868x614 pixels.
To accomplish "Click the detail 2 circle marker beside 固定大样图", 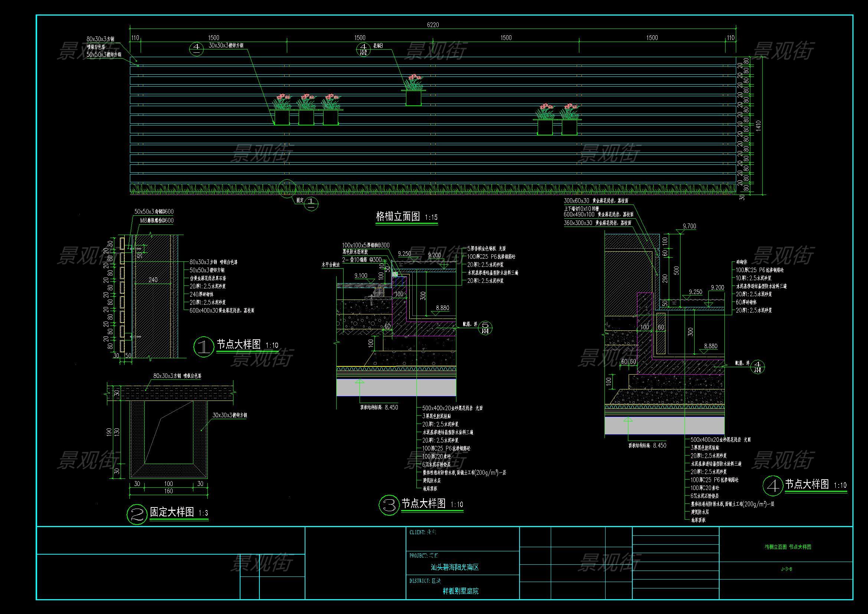I will point(137,514).
